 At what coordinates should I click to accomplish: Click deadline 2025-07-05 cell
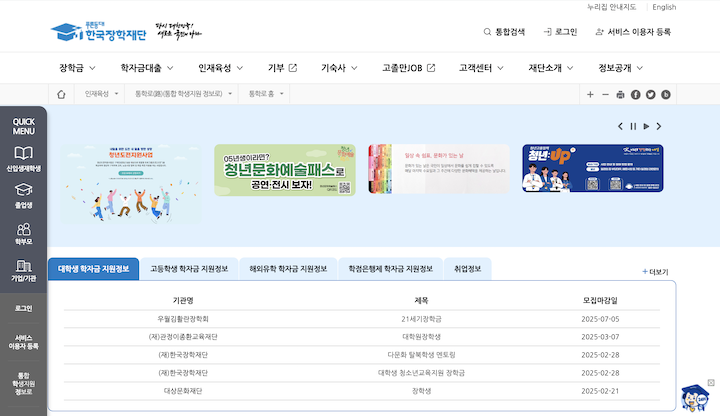coord(600,319)
